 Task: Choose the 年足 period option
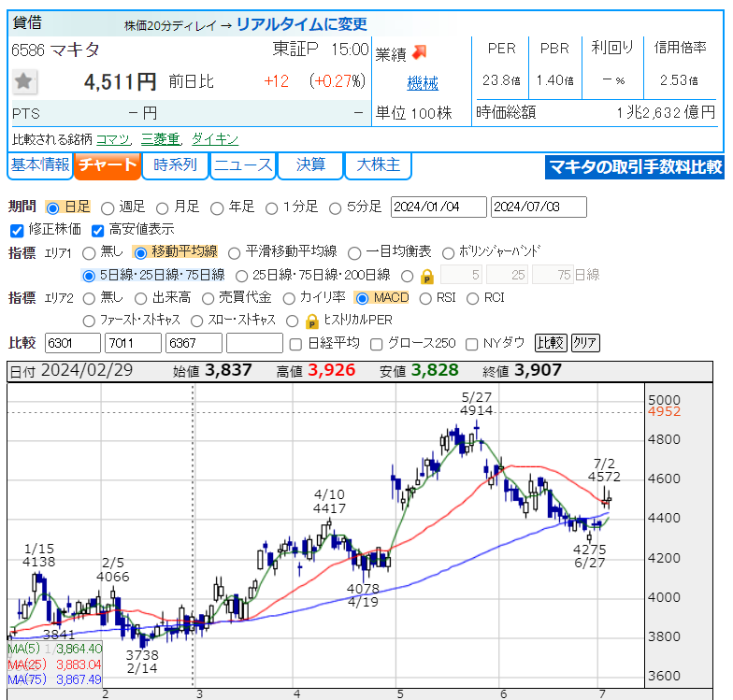point(217,207)
